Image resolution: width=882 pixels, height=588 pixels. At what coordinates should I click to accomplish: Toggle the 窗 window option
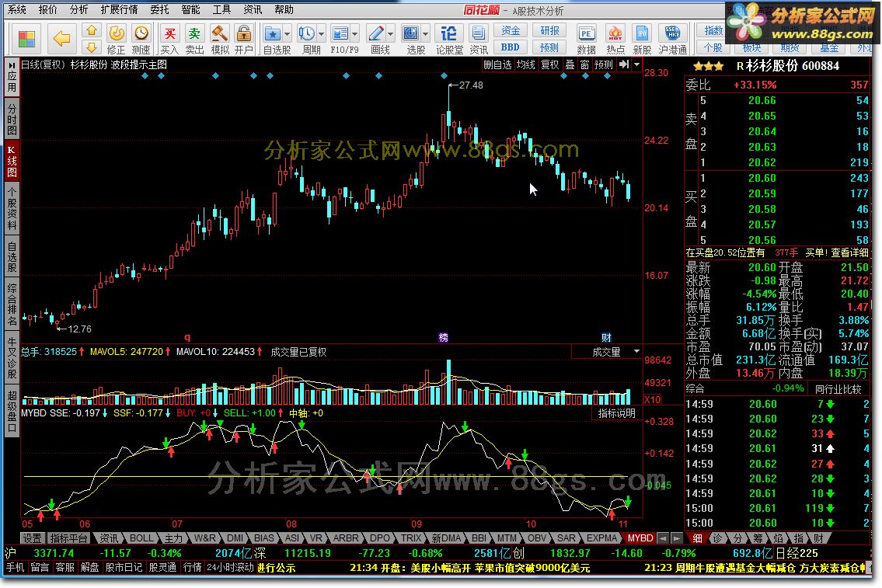pyautogui.click(x=584, y=64)
